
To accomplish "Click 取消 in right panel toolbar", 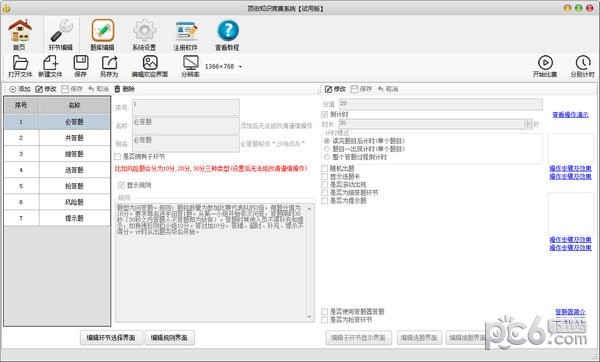I will (388, 89).
